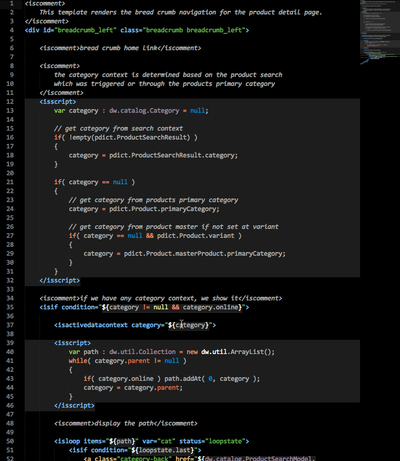
Task: Click 'pdict.Product.masterProduct.primaryCategory;' on line 29
Action: click(205, 254)
